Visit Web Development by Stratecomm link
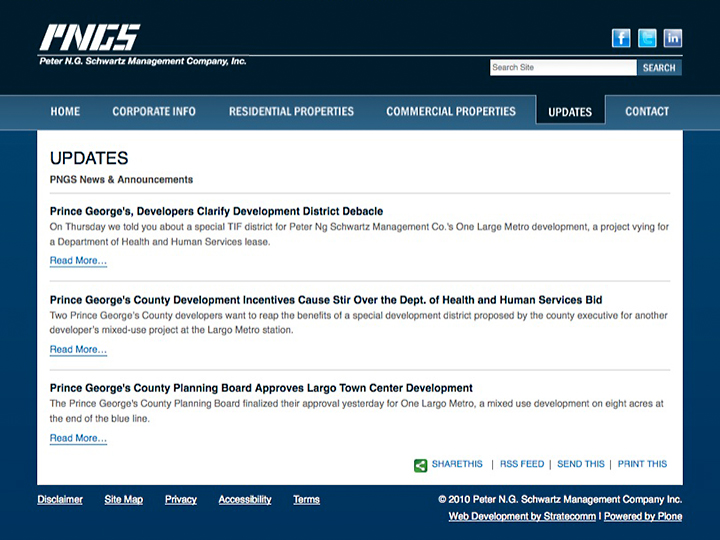The width and height of the screenshot is (720, 540). click(522, 516)
